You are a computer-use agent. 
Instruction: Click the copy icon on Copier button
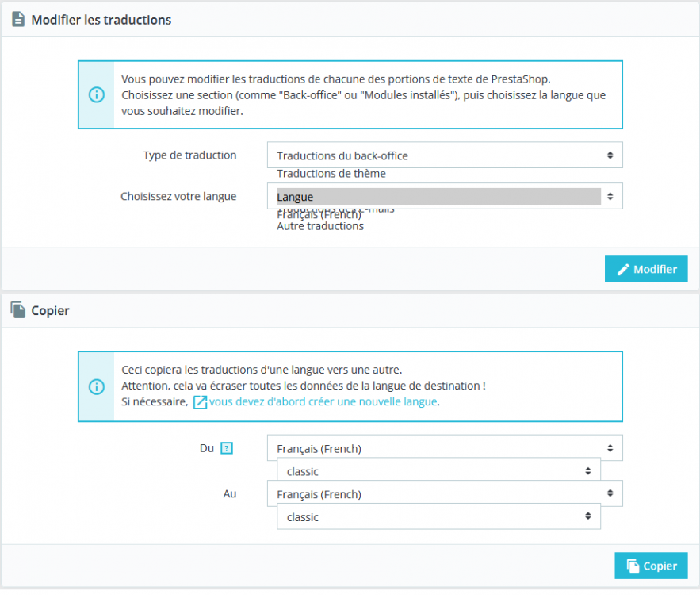pos(633,566)
